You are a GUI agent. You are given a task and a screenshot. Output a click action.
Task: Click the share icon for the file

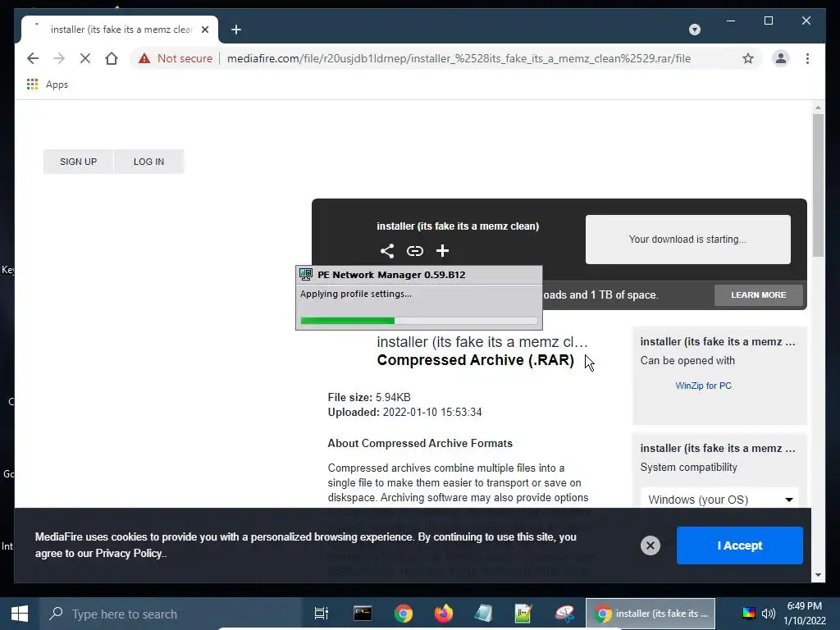point(387,251)
